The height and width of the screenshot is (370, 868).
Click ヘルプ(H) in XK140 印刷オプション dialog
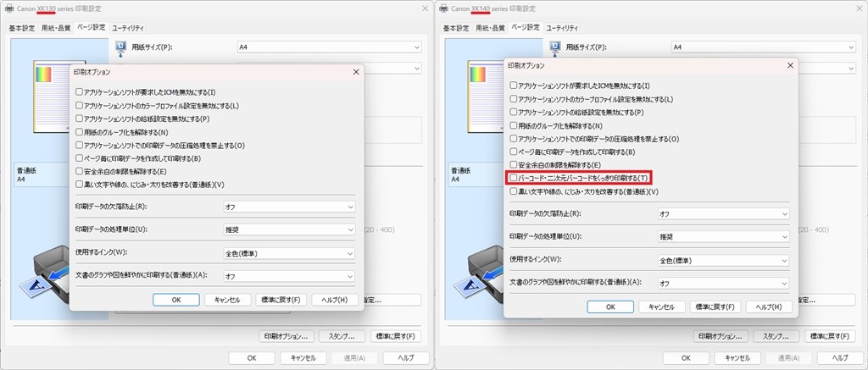point(769,306)
